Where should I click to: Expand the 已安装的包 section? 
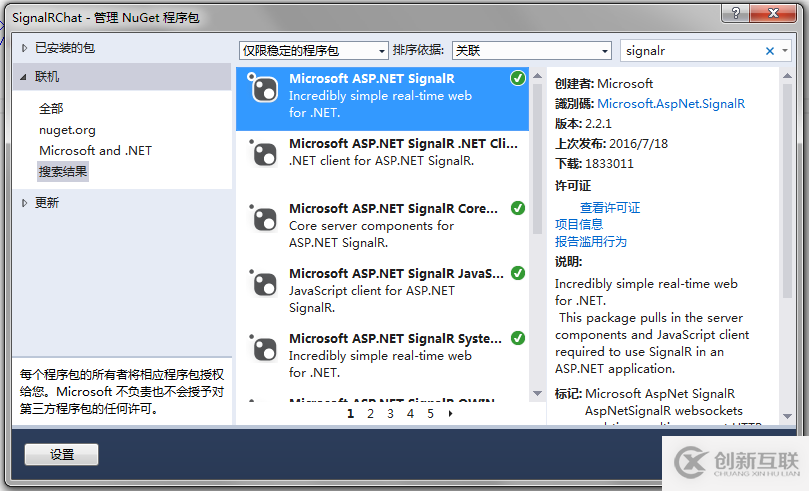point(24,48)
